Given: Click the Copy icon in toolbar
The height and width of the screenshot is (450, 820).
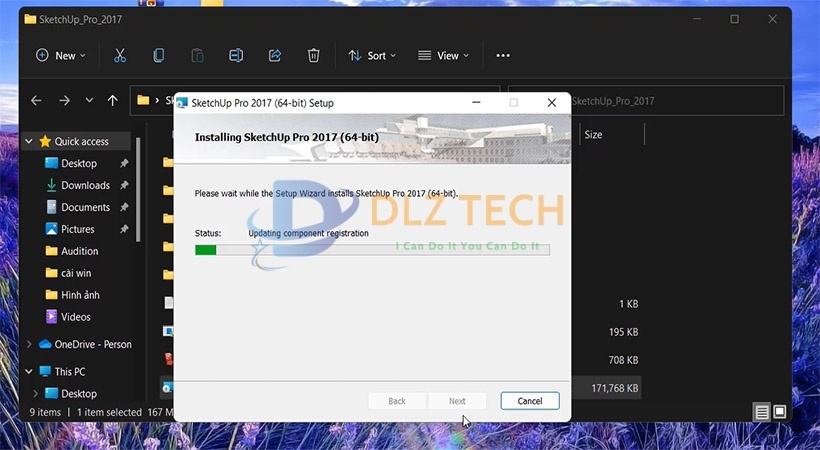Looking at the screenshot, I should coord(159,56).
